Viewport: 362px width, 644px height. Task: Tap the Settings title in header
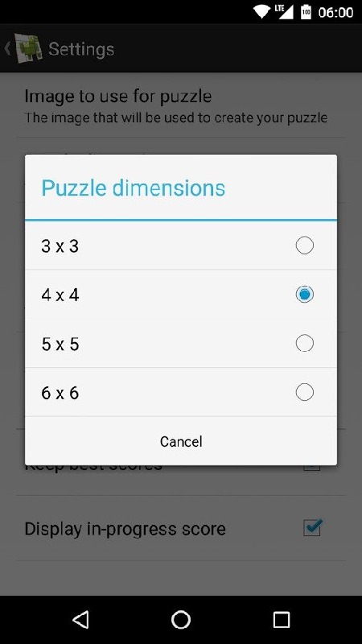coord(81,49)
